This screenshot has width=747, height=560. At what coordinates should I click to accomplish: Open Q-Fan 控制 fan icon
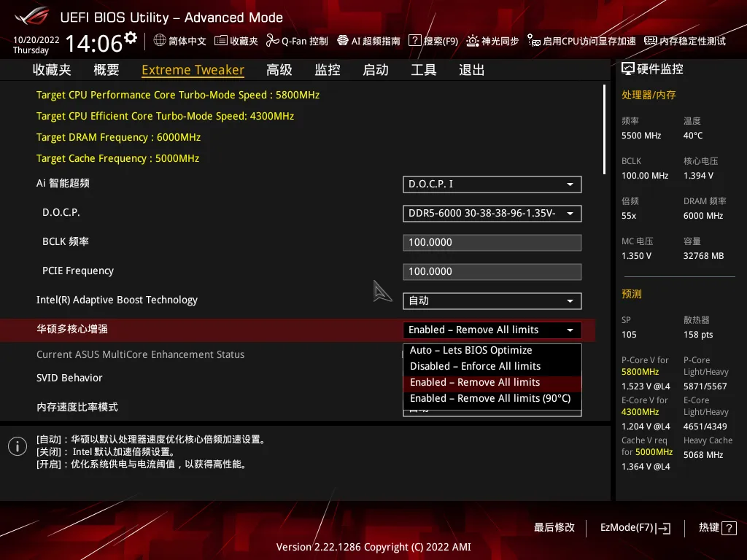(x=272, y=41)
